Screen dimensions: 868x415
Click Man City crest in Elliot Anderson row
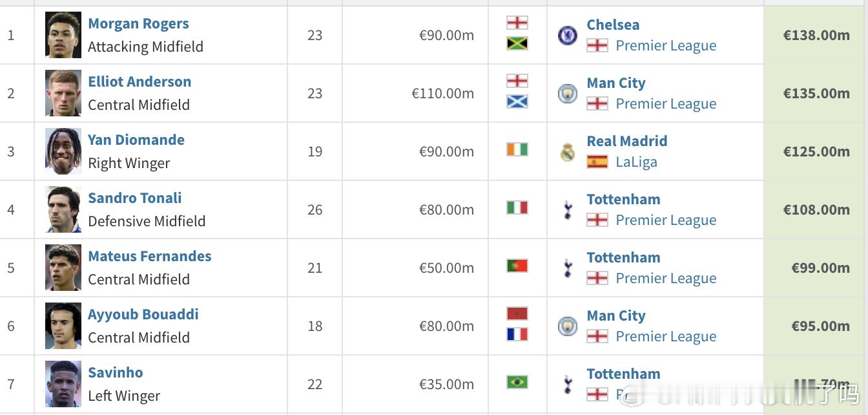pos(568,94)
